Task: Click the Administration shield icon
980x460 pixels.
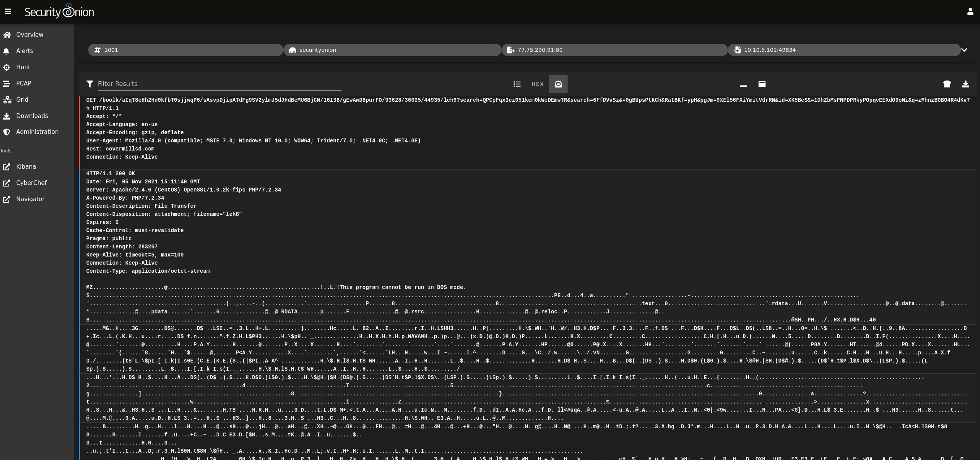Action: [x=7, y=132]
